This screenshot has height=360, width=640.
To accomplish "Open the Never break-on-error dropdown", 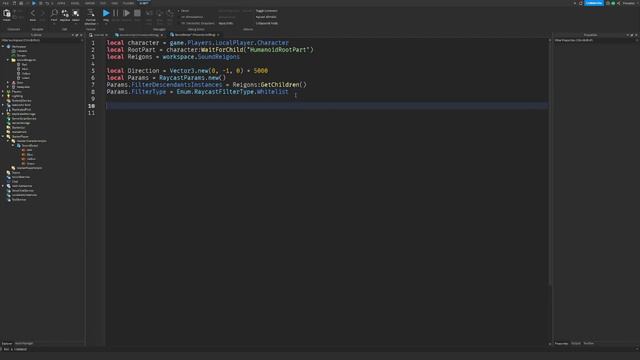I will click(185, 11).
